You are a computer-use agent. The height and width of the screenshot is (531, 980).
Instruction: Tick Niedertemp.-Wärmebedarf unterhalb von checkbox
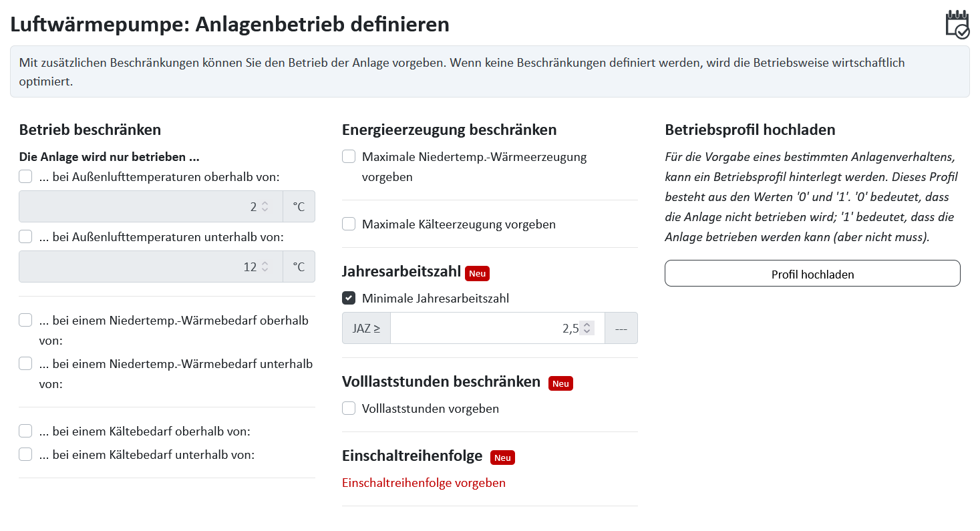coord(25,363)
